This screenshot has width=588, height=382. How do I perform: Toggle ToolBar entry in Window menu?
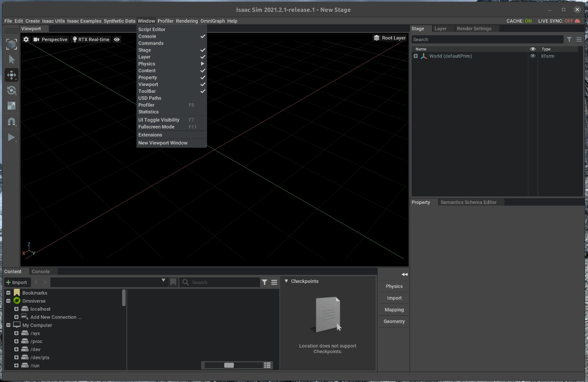coord(171,91)
